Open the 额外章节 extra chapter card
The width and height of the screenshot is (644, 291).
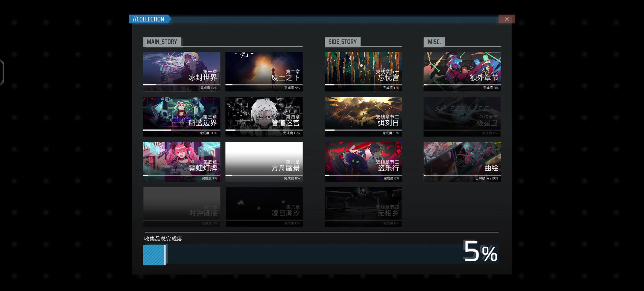click(463, 71)
